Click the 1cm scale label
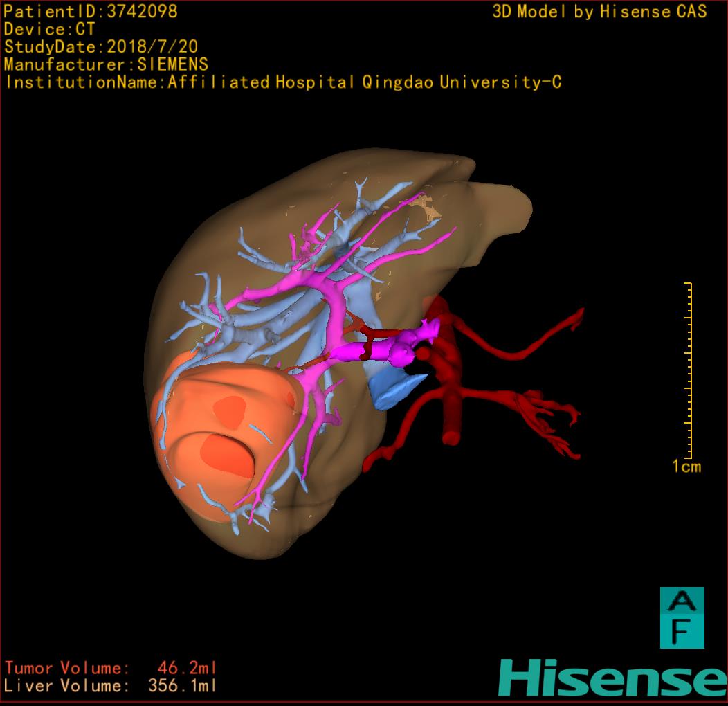 (686, 466)
